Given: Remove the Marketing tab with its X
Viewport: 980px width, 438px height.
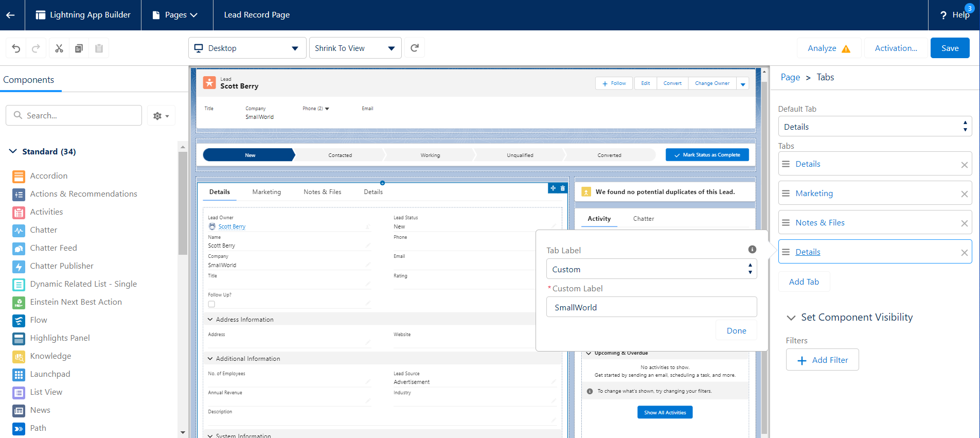Looking at the screenshot, I should point(964,194).
